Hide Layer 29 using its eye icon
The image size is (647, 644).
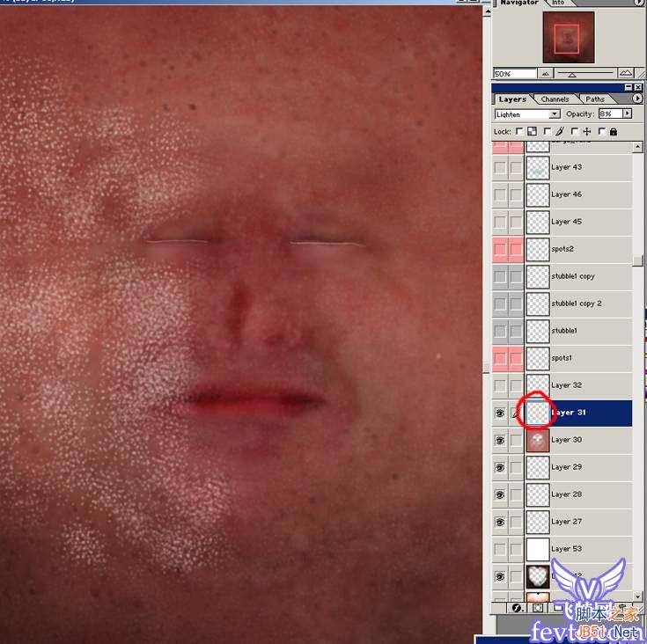(x=500, y=467)
